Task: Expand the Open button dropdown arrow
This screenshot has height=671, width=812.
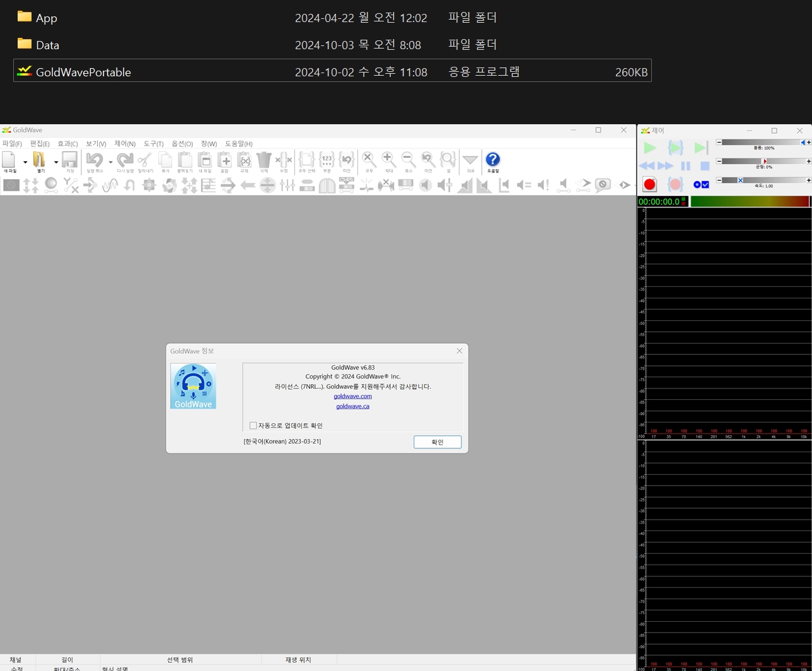Action: 55,162
